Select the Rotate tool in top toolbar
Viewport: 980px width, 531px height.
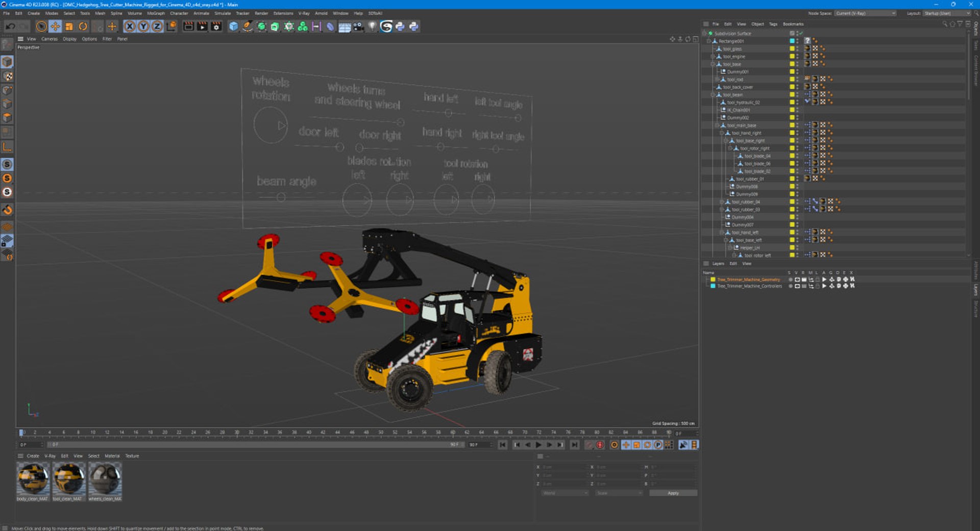click(83, 27)
